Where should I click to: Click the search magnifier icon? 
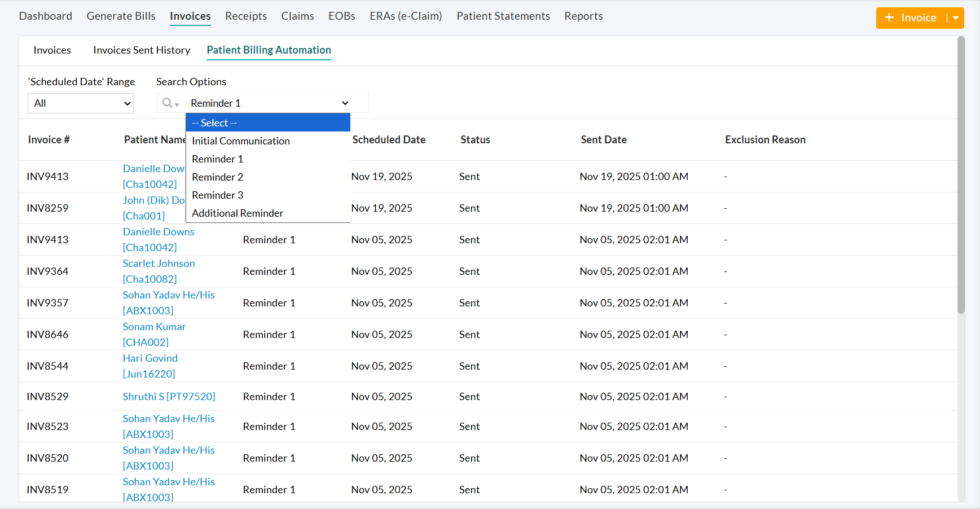tap(166, 103)
